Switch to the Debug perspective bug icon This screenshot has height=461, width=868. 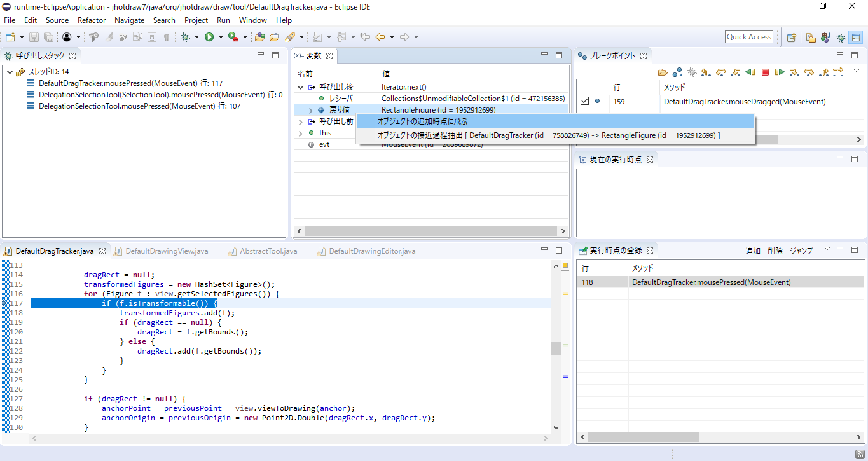(x=841, y=37)
